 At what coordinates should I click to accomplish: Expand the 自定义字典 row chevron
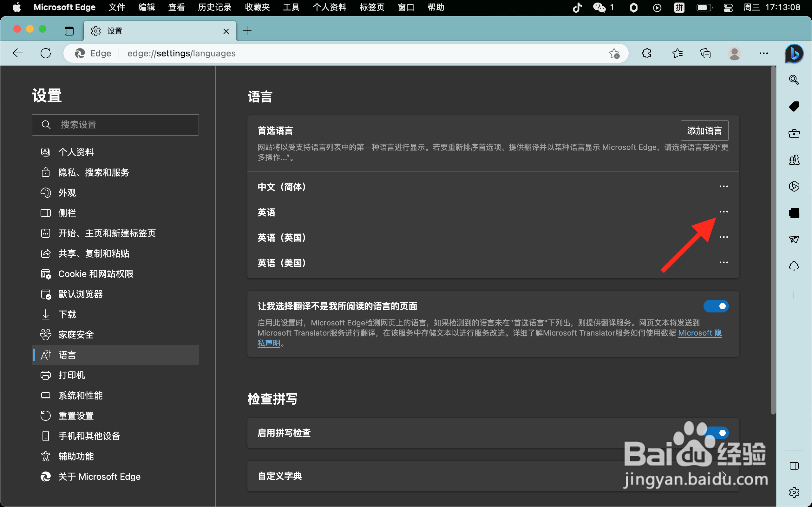[x=724, y=476]
